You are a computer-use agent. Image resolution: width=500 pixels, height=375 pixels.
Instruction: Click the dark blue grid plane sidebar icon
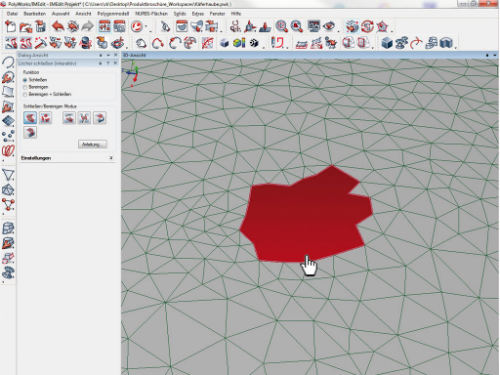(8, 120)
